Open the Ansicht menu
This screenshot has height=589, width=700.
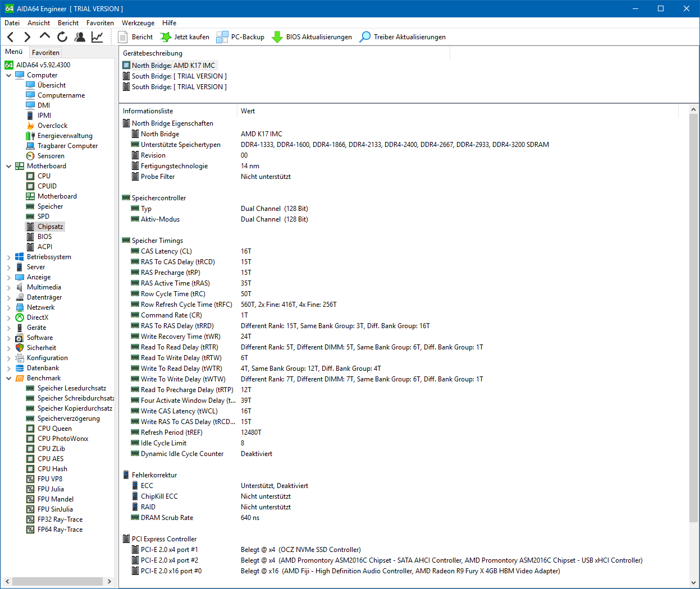39,23
